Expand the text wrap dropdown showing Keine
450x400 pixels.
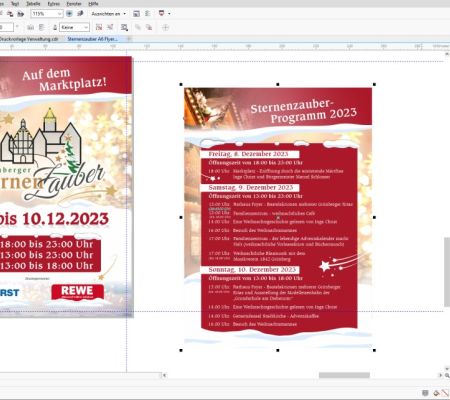click(x=86, y=27)
